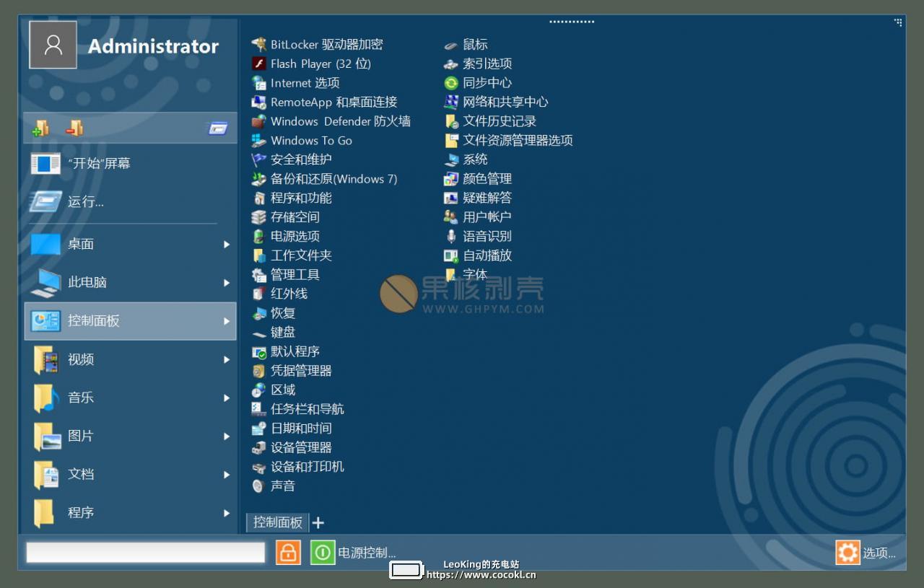Open 文件历史记录 entry
This screenshot has width=924, height=588.
coord(490,121)
